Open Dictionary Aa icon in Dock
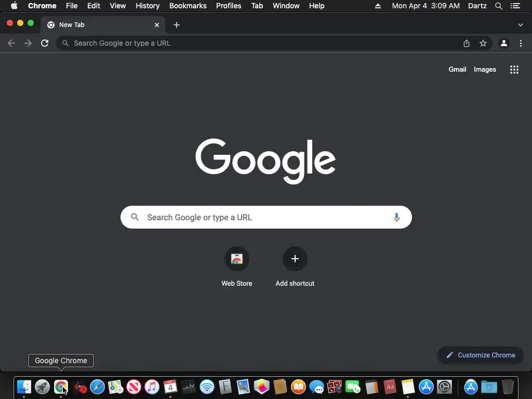This screenshot has width=532, height=399. pyautogui.click(x=390, y=387)
